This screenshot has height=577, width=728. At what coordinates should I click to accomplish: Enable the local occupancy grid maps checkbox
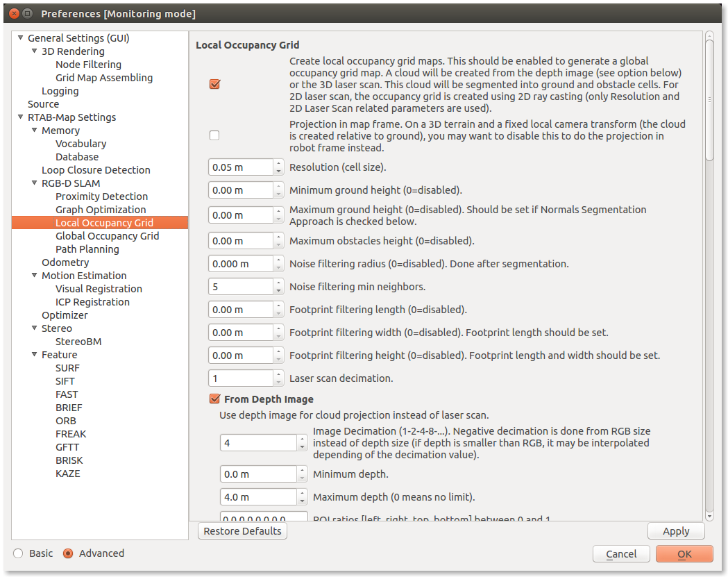point(214,84)
